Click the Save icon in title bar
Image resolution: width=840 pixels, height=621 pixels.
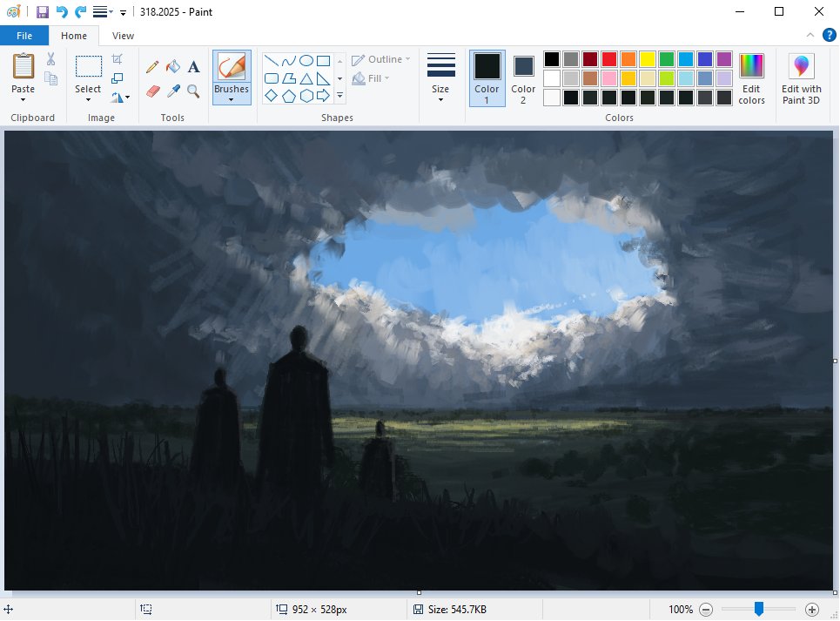click(x=43, y=12)
